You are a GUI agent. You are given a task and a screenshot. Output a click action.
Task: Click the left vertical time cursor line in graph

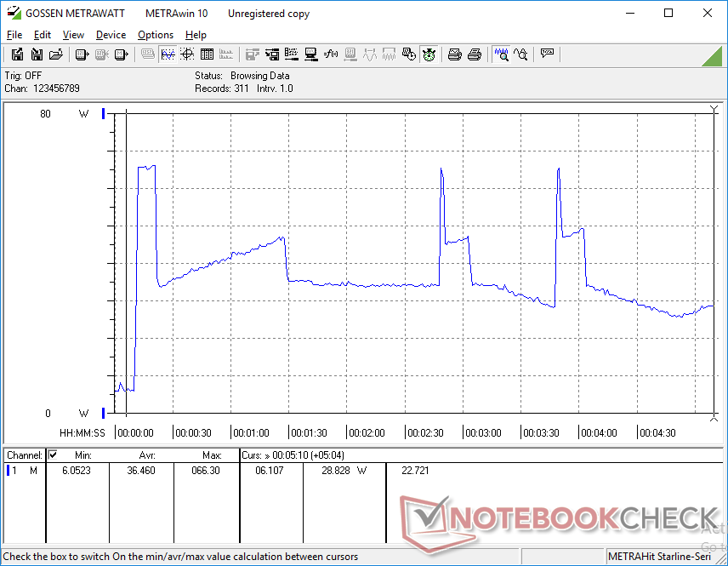pos(126,262)
